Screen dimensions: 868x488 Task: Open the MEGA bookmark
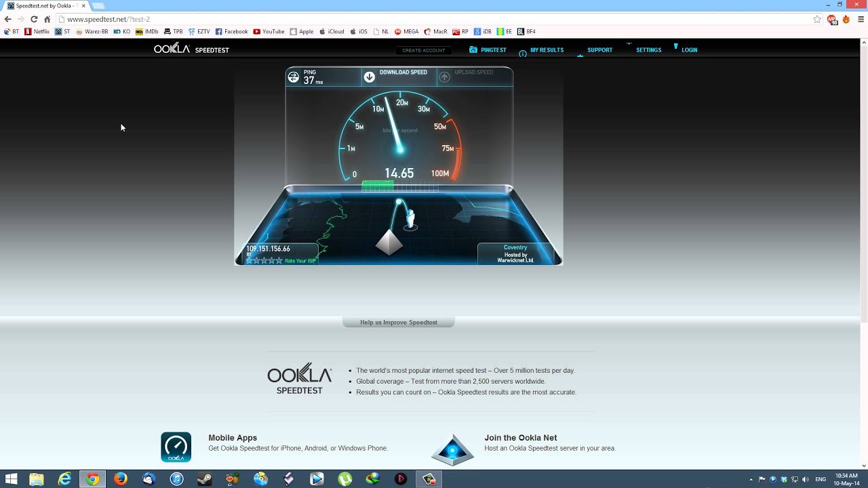tap(406, 31)
